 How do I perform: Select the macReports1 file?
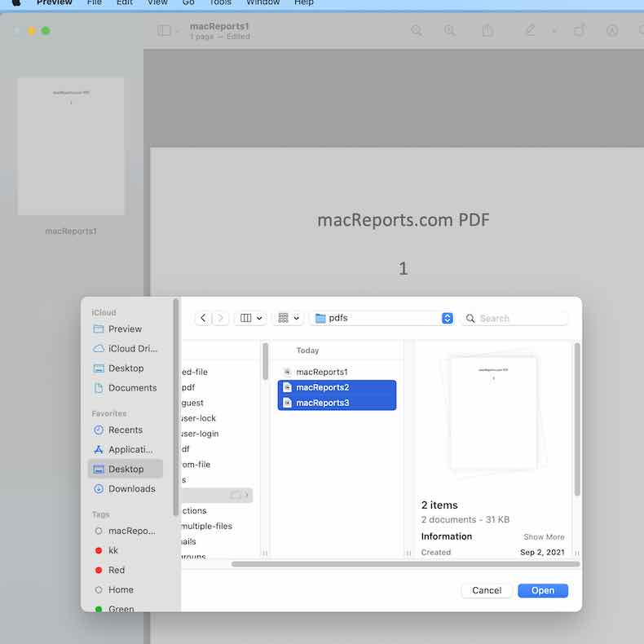click(337, 372)
